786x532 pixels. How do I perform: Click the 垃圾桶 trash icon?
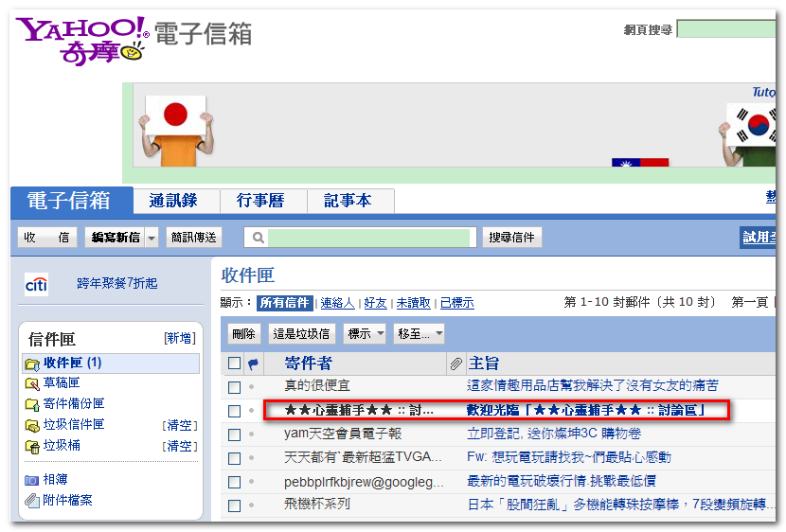coord(32,446)
